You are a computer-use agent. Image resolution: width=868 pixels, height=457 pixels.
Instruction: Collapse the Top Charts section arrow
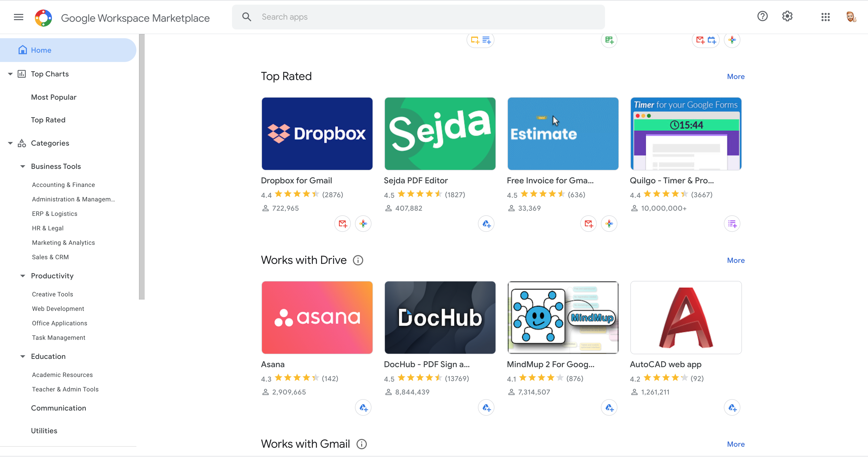tap(10, 74)
